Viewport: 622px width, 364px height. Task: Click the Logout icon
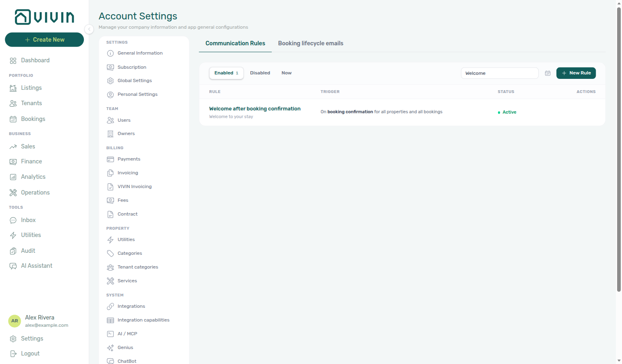tap(13, 353)
